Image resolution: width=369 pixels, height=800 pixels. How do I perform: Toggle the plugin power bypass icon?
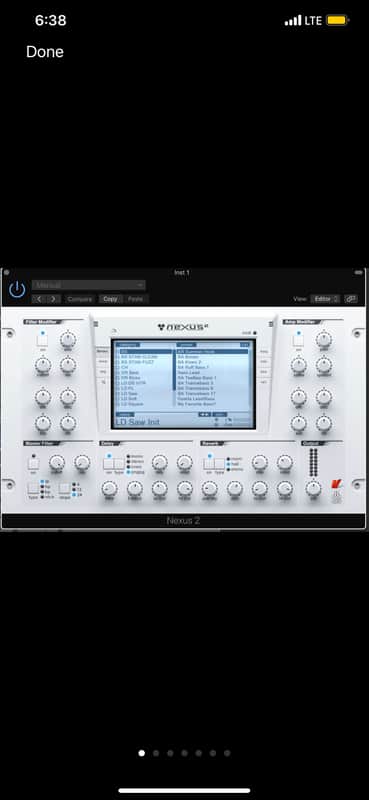coord(17,289)
